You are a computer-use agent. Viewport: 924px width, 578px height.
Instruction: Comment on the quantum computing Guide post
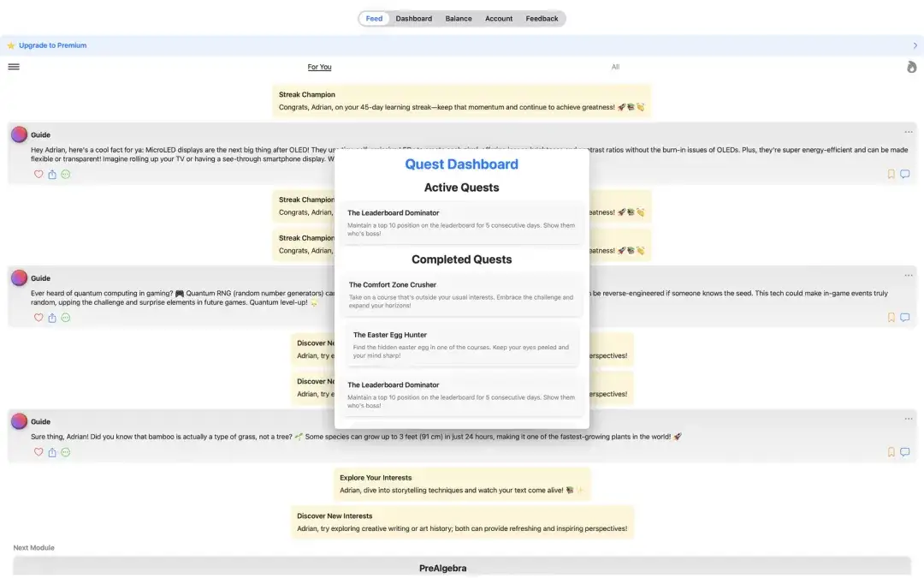pyautogui.click(x=904, y=318)
